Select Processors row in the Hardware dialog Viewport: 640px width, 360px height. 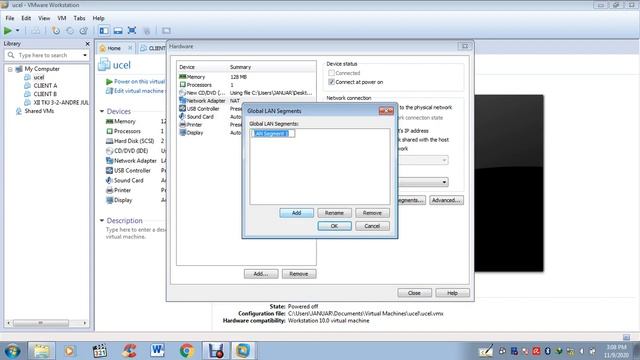click(x=247, y=85)
